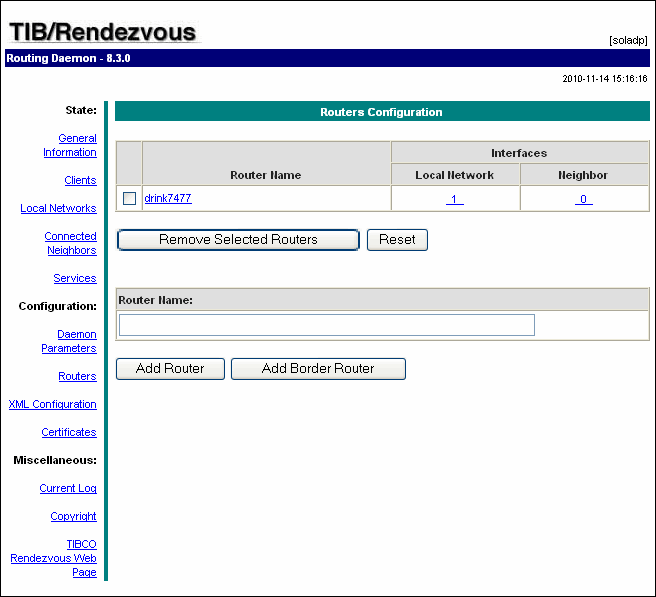Go to the Clients page
The height and width of the screenshot is (597, 656).
80,180
